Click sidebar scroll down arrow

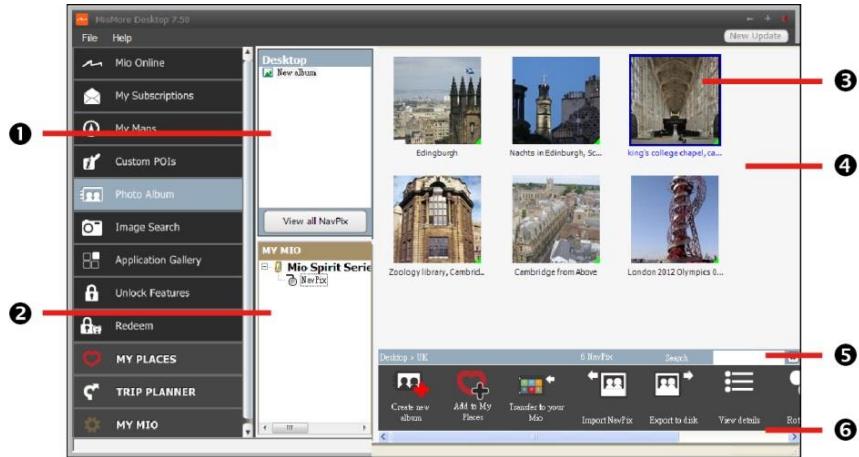click(x=248, y=432)
